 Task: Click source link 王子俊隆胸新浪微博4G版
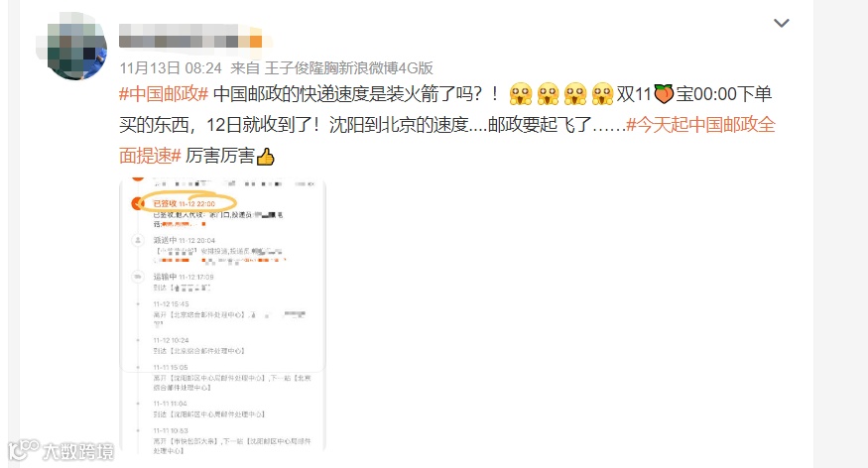click(x=349, y=68)
